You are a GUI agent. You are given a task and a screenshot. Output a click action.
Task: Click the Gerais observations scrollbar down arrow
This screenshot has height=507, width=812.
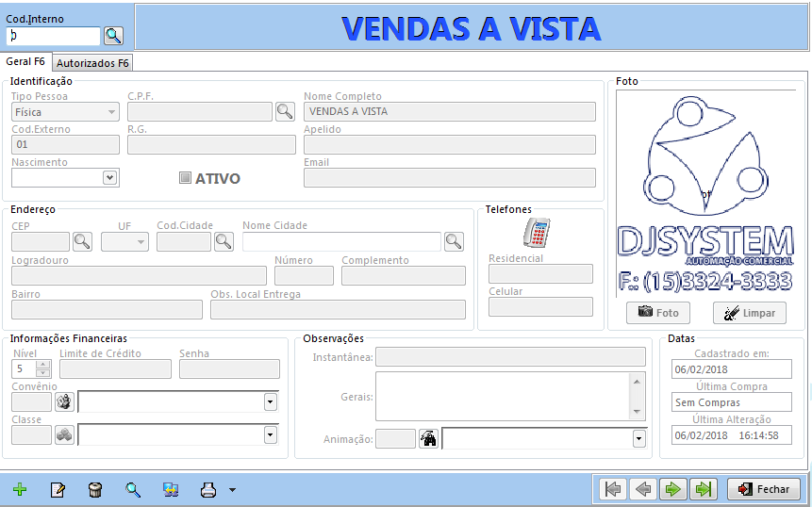[637, 413]
